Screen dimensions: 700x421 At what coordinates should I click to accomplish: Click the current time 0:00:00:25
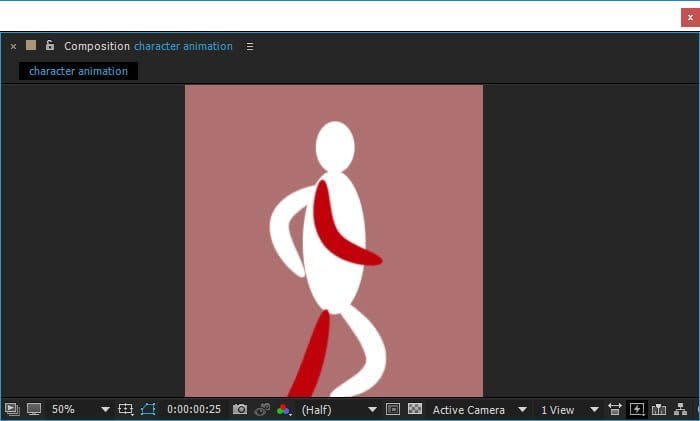[x=194, y=409]
